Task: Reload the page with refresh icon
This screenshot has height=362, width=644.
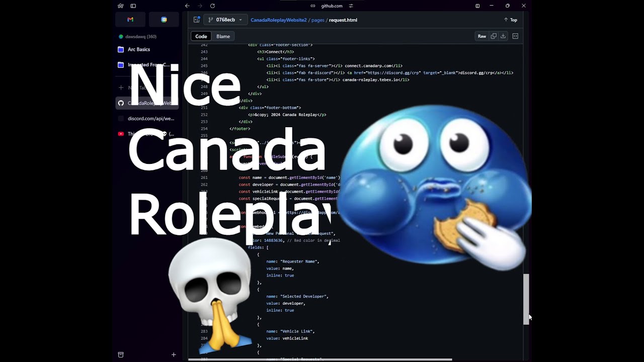Action: (212, 6)
